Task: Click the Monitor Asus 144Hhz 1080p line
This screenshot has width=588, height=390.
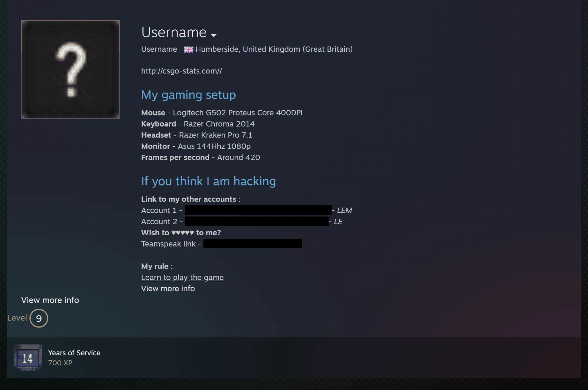Action: tap(196, 146)
